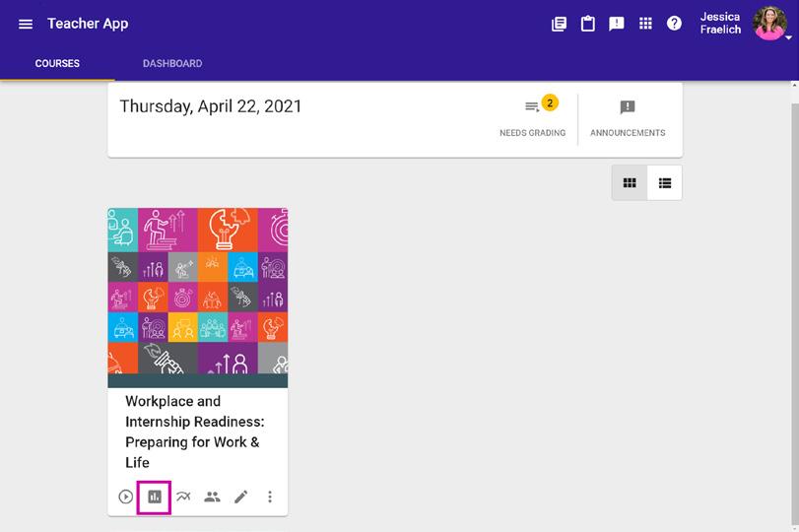Open the help question mark icon
Viewport: 799px width, 532px height.
pos(674,24)
